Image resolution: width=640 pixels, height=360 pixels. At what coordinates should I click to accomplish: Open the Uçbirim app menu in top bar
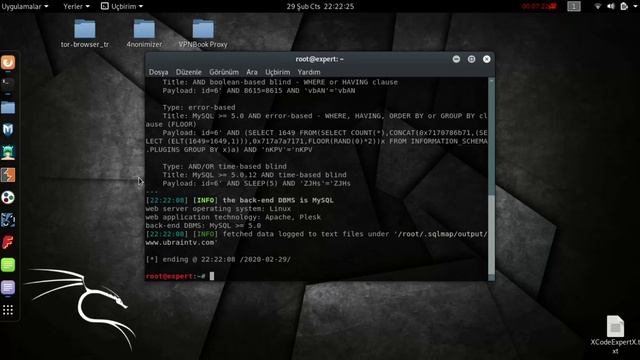coord(122,6)
